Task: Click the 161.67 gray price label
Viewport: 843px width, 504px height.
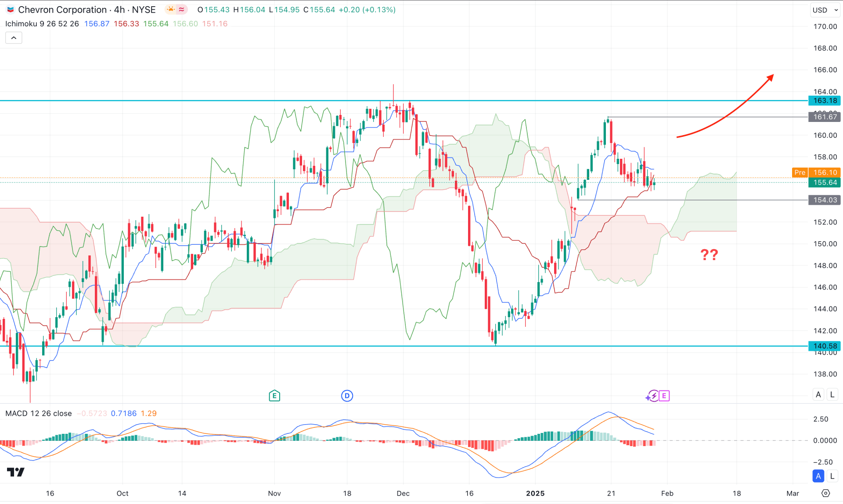Action: [825, 117]
